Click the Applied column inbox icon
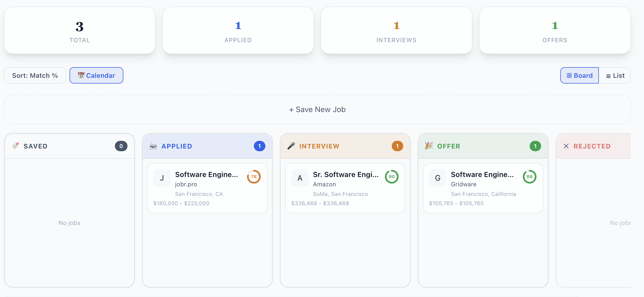 click(153, 146)
